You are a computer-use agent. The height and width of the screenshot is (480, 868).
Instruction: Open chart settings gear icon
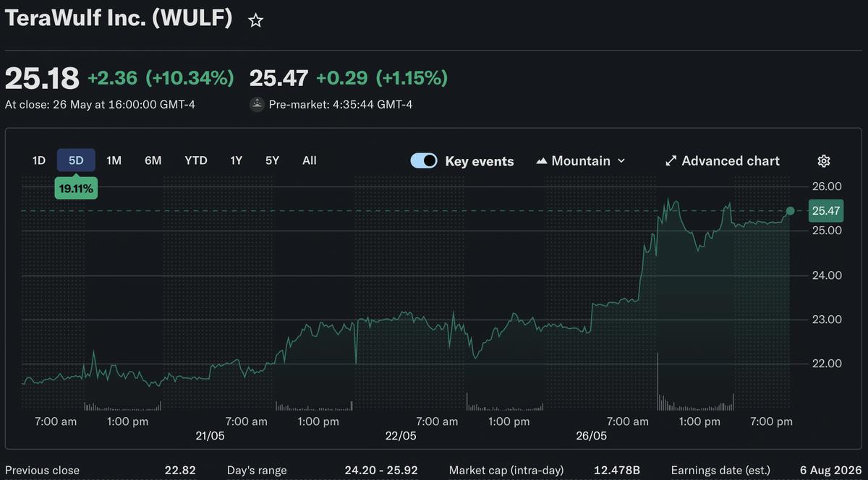tap(823, 160)
